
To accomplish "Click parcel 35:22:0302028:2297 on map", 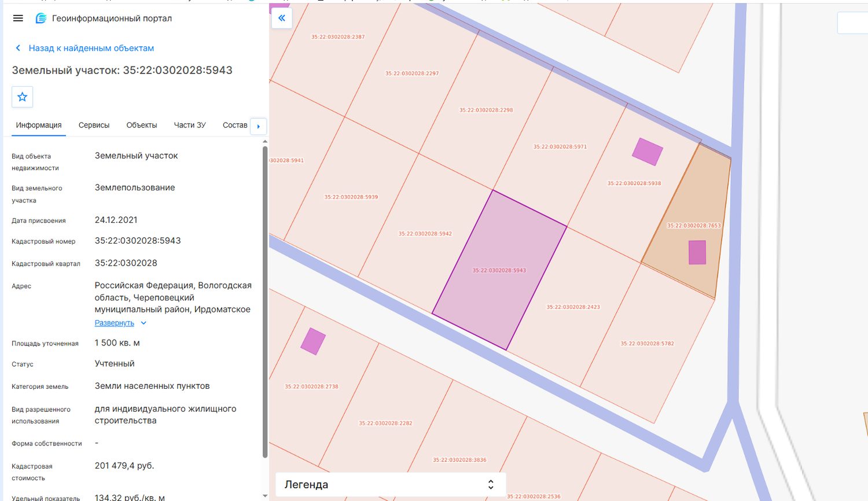I will click(x=412, y=73).
